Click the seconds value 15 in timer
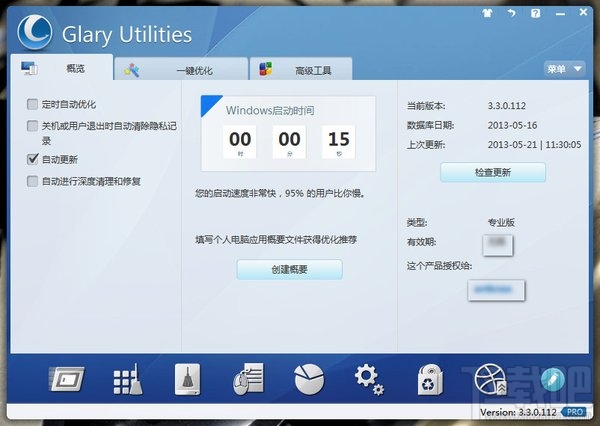 (339, 139)
